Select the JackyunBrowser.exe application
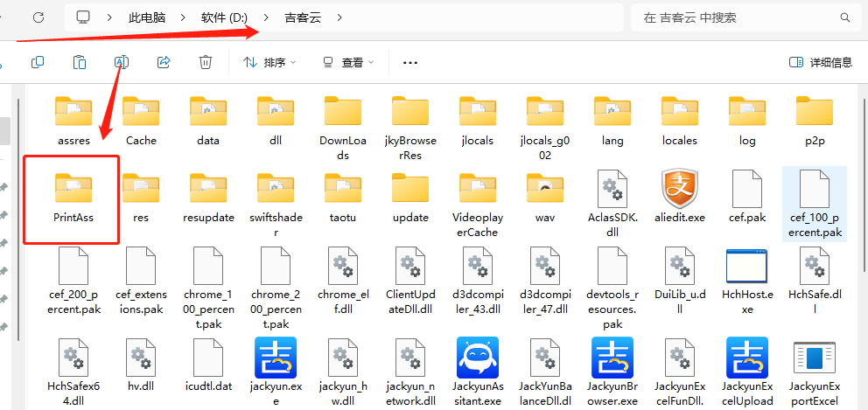This screenshot has height=410, width=868. [x=612, y=372]
